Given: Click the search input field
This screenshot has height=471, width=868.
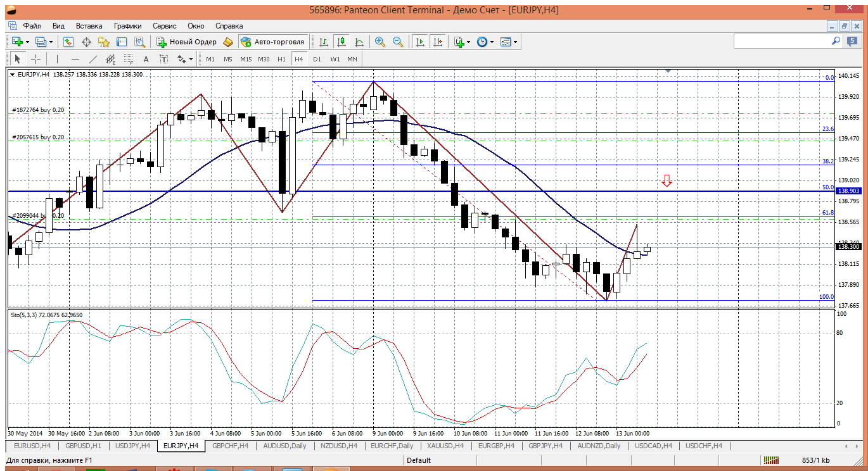Looking at the screenshot, I should coord(782,41).
